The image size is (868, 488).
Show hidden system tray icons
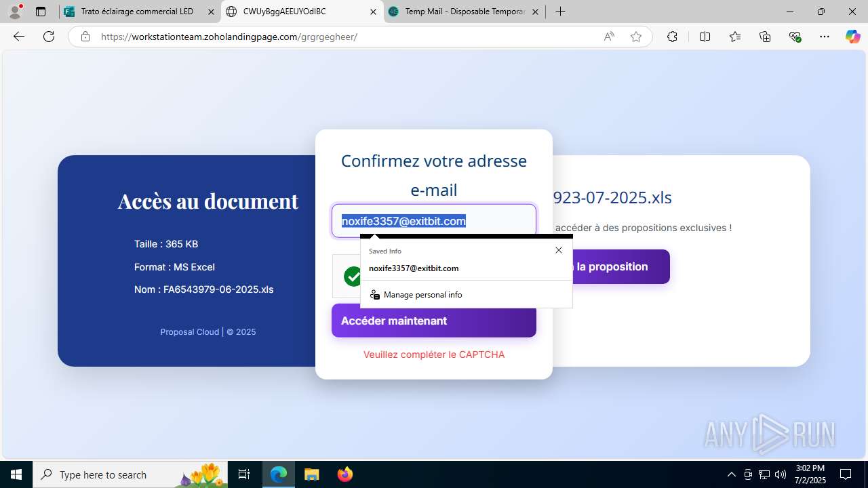(x=731, y=474)
